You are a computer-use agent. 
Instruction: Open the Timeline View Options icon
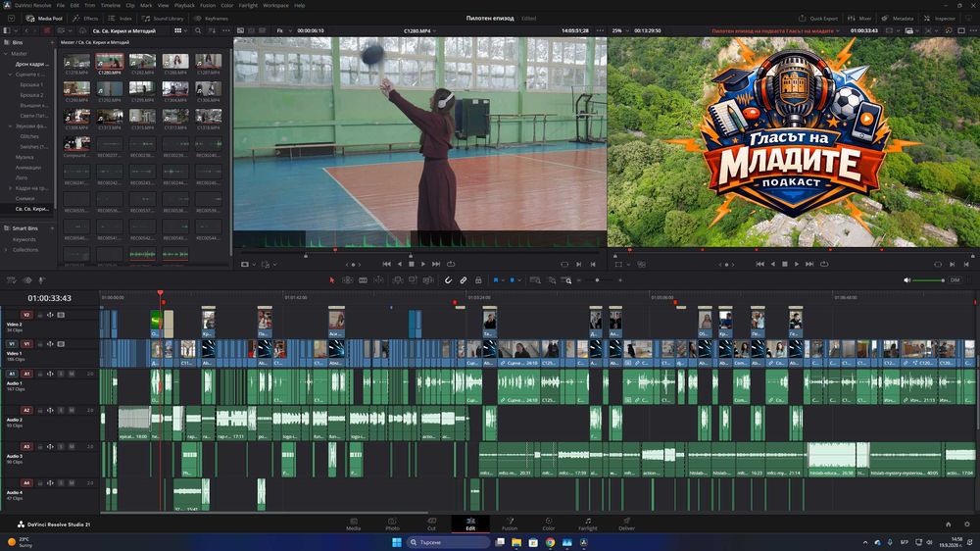[11, 280]
